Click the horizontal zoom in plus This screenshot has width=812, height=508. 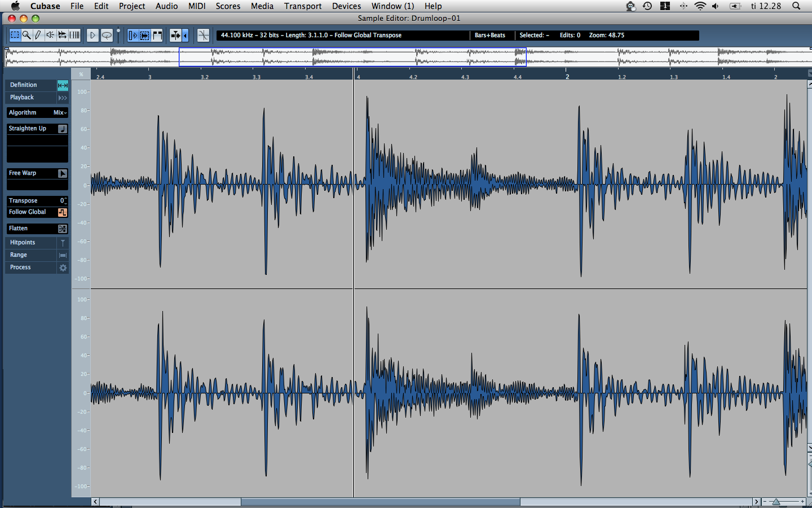[802, 502]
